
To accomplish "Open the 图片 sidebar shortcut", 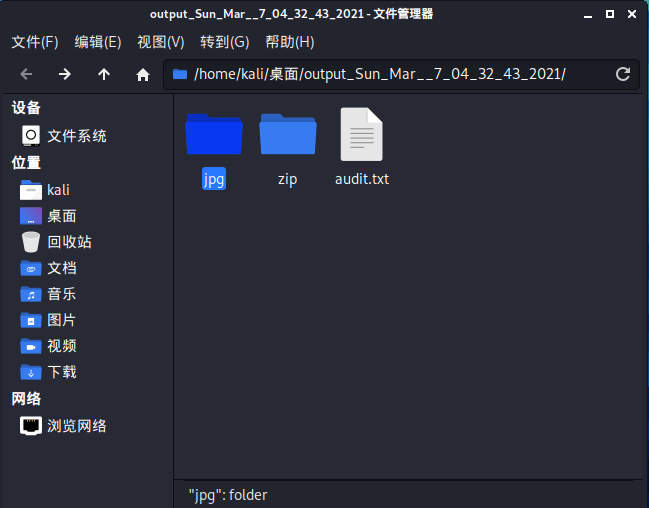I will point(62,319).
